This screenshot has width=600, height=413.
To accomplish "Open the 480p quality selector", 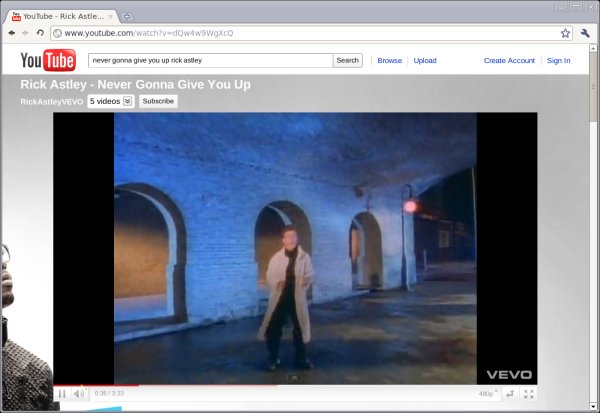I will (x=488, y=394).
